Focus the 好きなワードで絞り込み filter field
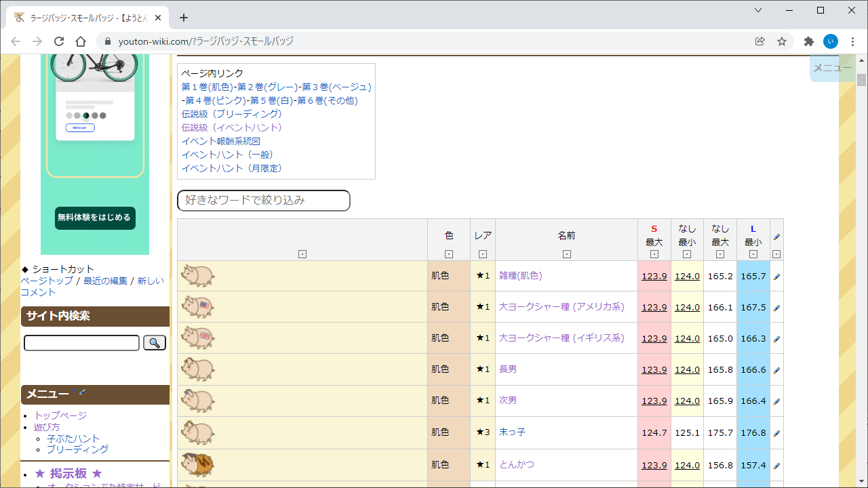Viewport: 868px width, 488px height. [264, 201]
